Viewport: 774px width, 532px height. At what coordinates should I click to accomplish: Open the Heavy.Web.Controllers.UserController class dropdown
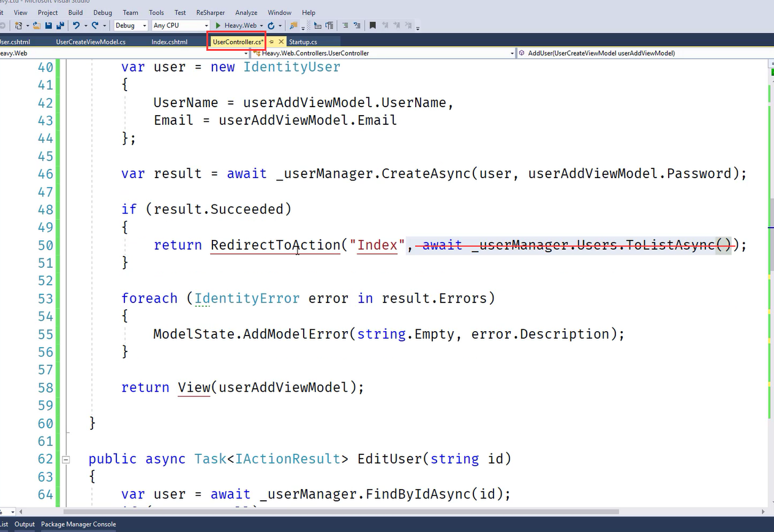(384, 53)
